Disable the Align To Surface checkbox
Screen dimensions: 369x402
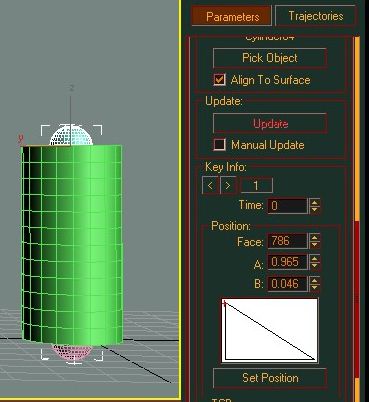coord(219,80)
